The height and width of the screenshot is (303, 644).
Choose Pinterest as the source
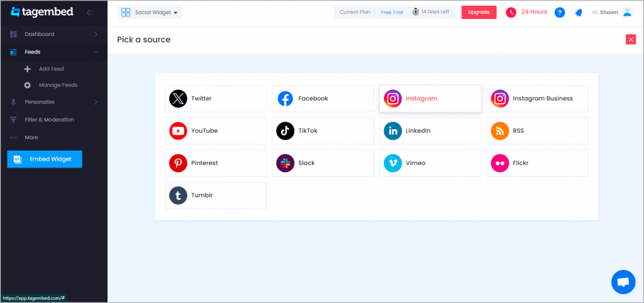tap(216, 163)
